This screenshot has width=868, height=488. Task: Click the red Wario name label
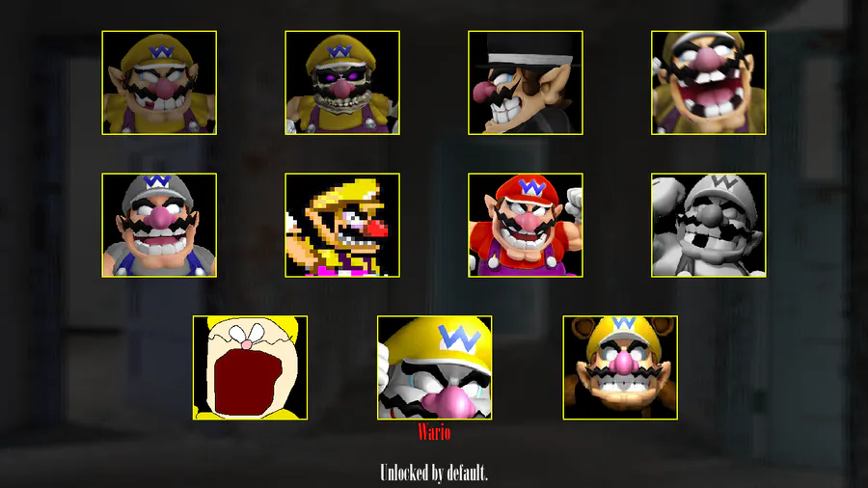(434, 431)
